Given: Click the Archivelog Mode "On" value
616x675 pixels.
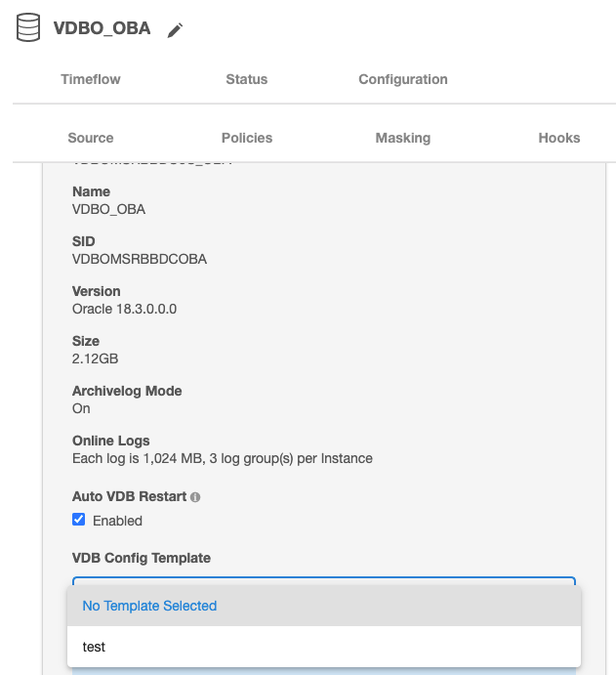Looking at the screenshot, I should click(81, 408).
